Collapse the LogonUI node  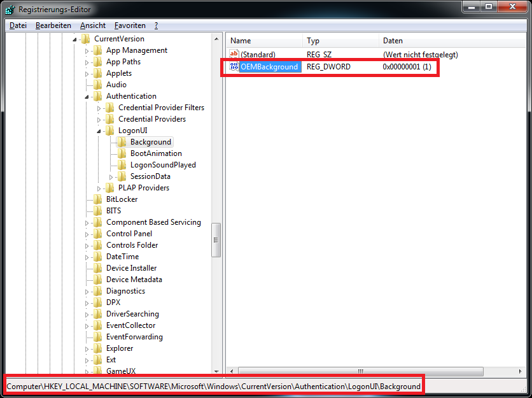99,131
